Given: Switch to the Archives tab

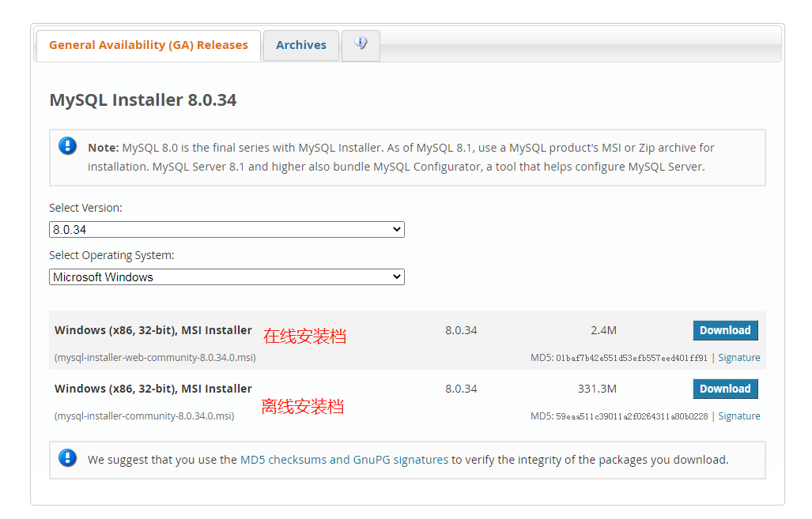Looking at the screenshot, I should (x=301, y=46).
